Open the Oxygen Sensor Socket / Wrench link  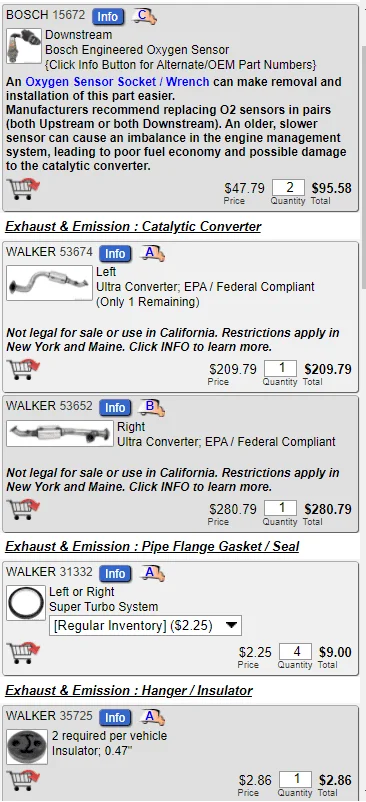[117, 82]
